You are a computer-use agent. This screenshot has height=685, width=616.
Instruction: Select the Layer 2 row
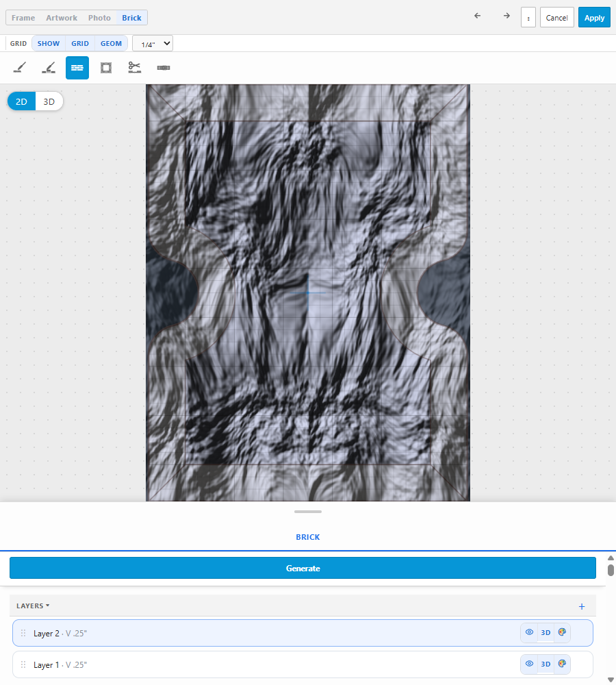(303, 633)
